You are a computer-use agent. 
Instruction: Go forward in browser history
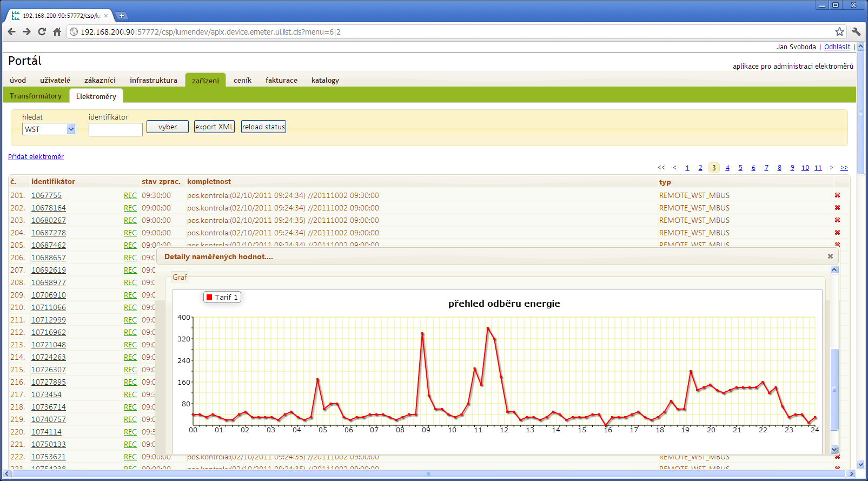click(26, 32)
